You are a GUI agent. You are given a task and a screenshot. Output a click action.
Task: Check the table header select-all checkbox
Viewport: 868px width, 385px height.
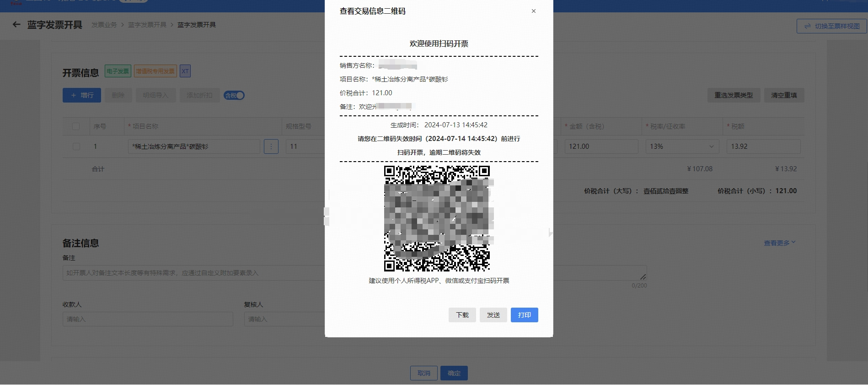[76, 126]
